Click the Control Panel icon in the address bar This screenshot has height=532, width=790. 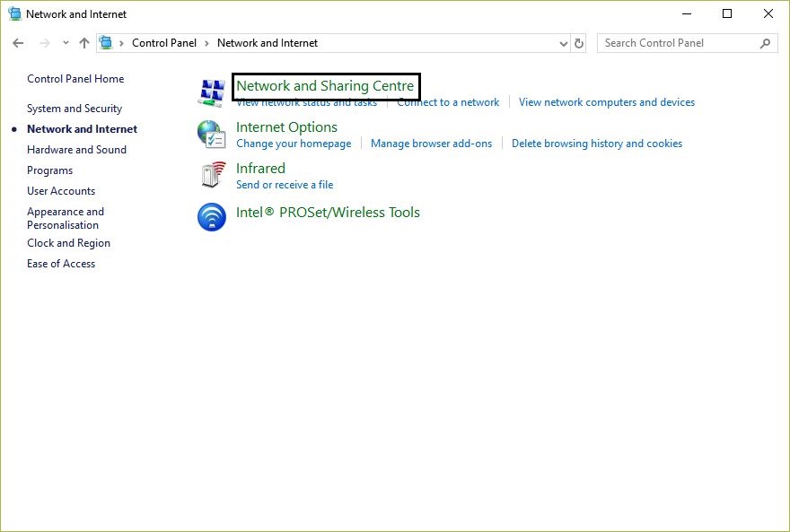(105, 42)
